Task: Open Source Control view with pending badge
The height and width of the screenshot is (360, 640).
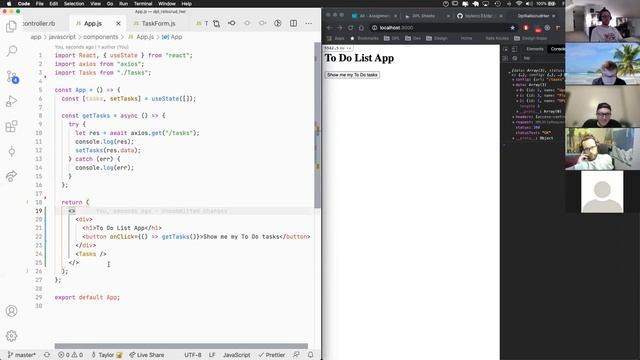Action: [x=12, y=76]
